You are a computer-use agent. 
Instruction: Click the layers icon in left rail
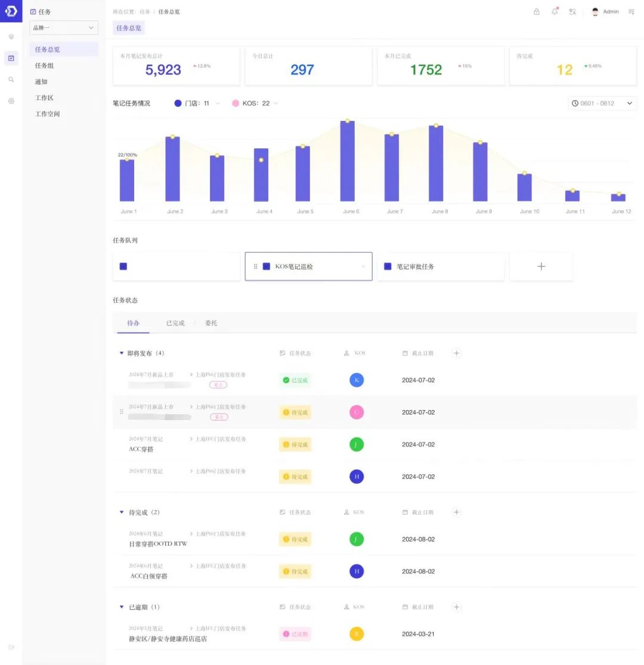coord(11,37)
